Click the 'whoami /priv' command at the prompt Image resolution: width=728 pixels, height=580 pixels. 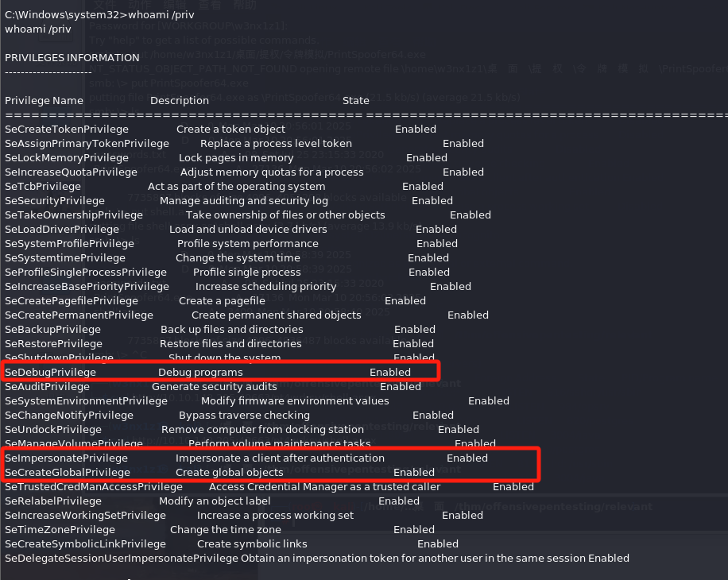coord(161,15)
